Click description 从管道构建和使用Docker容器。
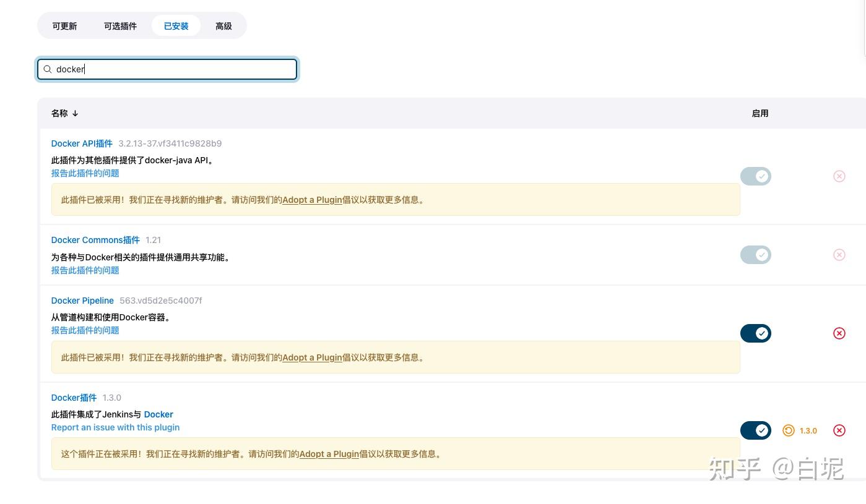Image resolution: width=866 pixels, height=504 pixels. pyautogui.click(x=111, y=317)
